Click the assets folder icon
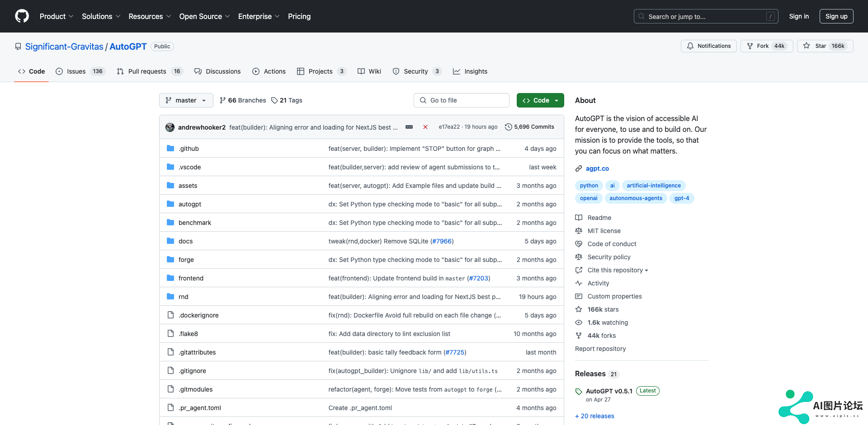The height and width of the screenshot is (425, 868). 170,185
